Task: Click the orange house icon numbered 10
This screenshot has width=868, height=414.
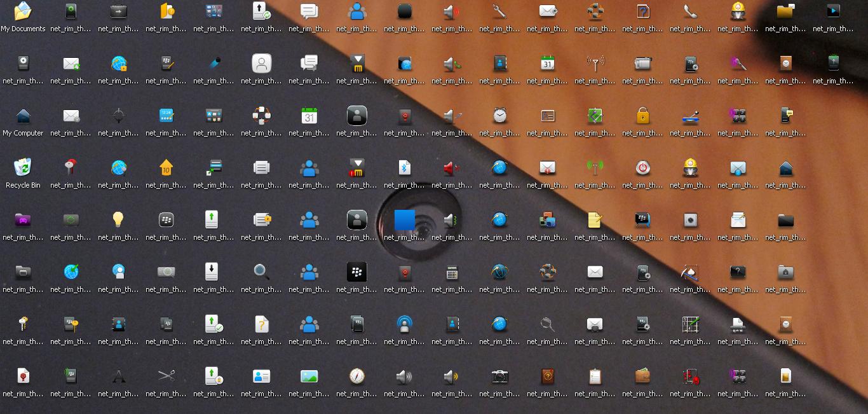Action: (x=166, y=168)
